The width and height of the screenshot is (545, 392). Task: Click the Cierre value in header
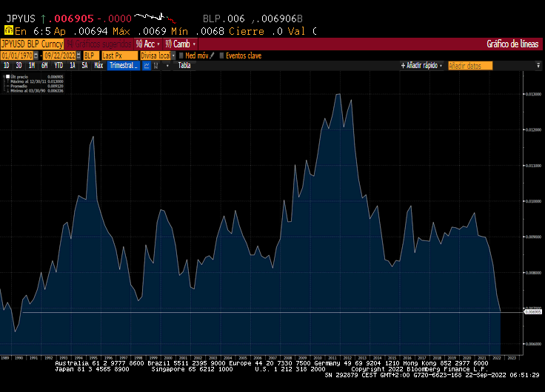click(x=277, y=31)
